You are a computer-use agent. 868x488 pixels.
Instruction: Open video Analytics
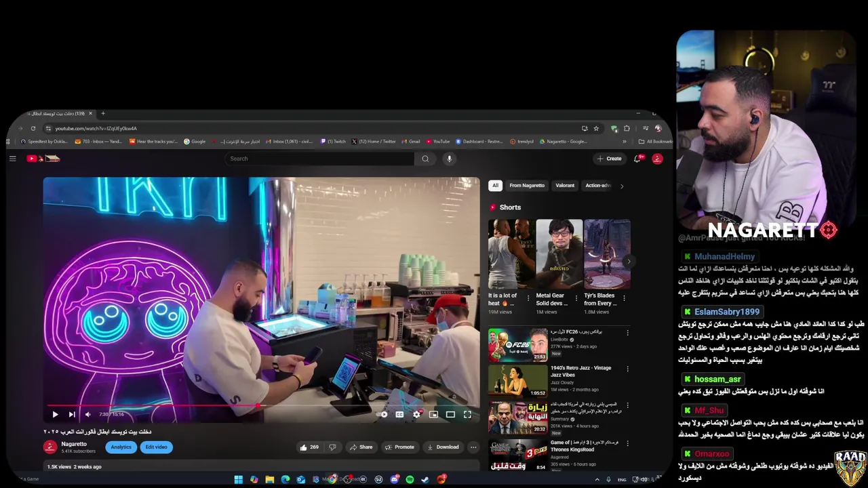[x=121, y=447]
